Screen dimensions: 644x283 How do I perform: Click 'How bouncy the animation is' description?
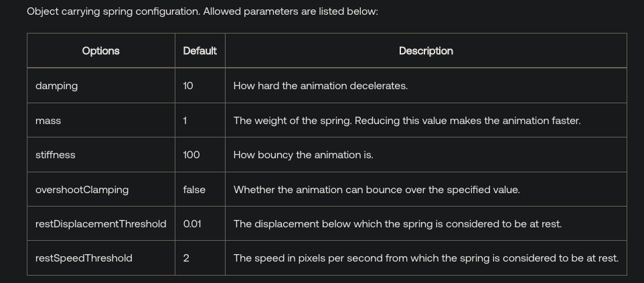point(303,155)
